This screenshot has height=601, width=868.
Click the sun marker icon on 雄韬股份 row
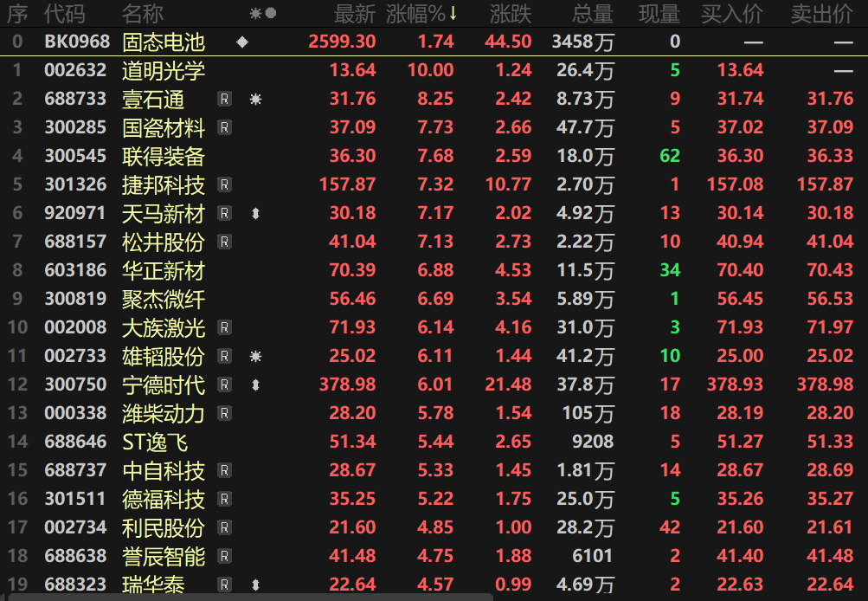(x=255, y=356)
